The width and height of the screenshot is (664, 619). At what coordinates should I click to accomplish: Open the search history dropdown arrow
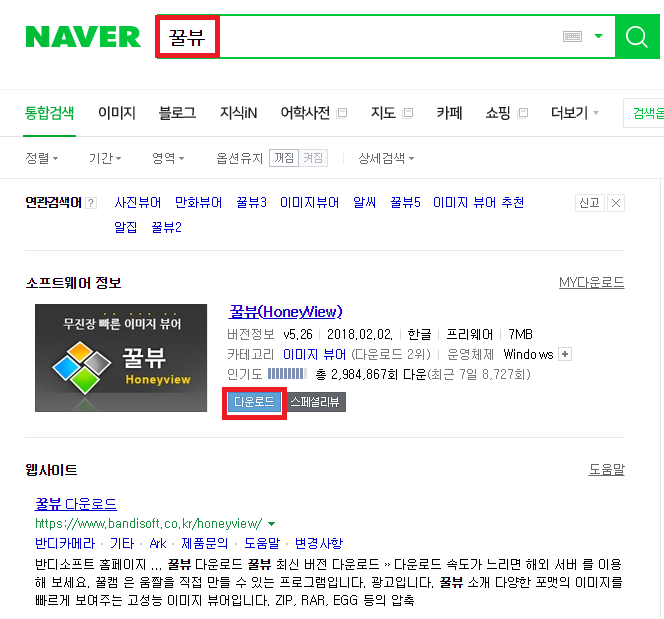point(598,36)
